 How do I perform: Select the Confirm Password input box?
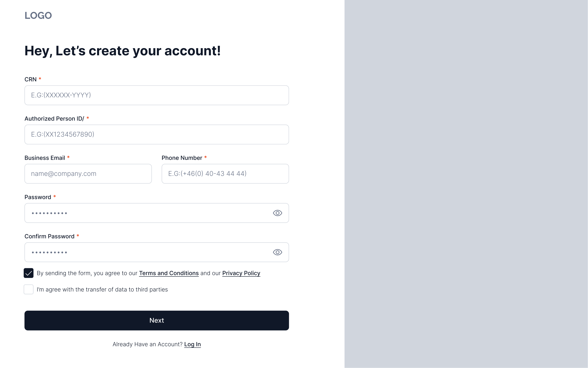click(146, 252)
